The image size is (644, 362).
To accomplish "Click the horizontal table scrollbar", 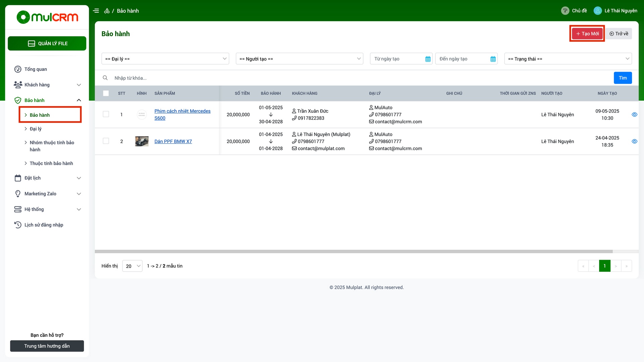I will point(353,251).
